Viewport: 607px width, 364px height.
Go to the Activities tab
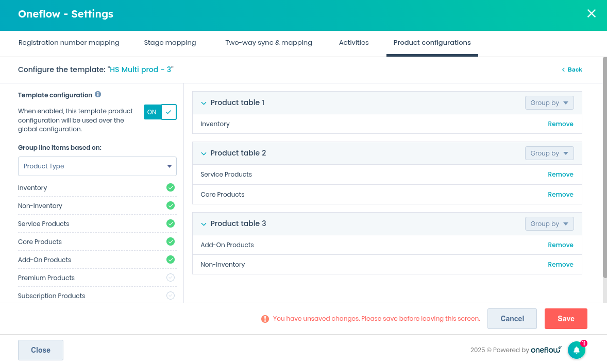click(354, 43)
